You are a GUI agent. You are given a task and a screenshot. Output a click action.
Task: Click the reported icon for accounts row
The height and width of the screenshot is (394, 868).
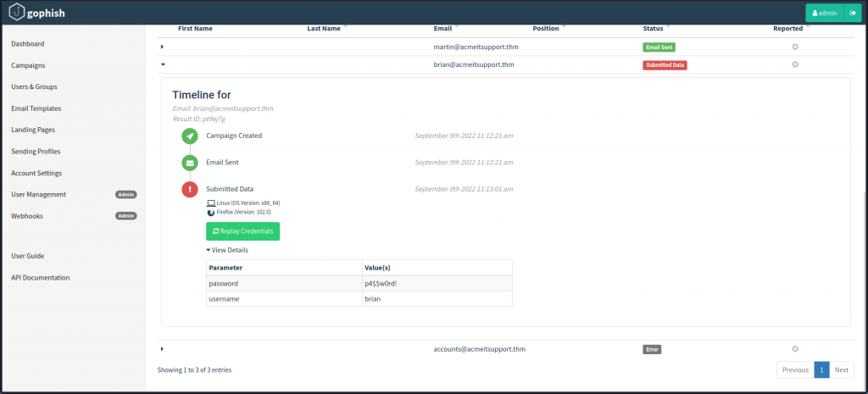pos(795,349)
